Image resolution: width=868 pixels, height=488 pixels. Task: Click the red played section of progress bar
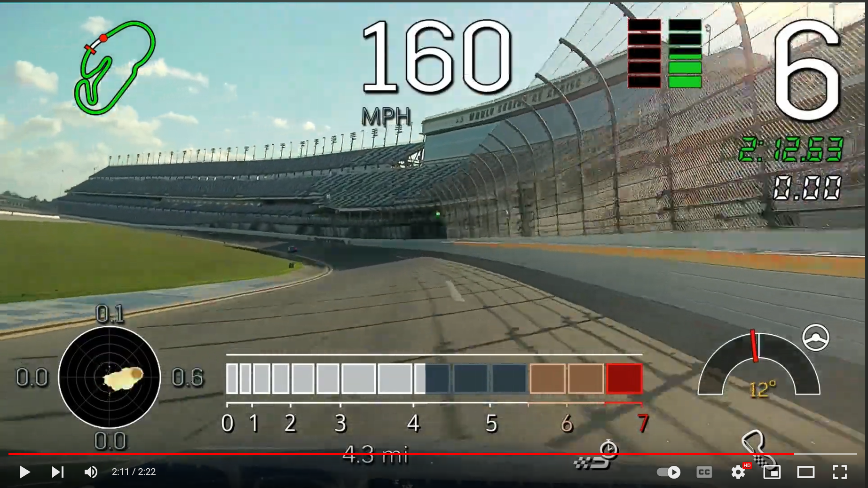click(376, 454)
